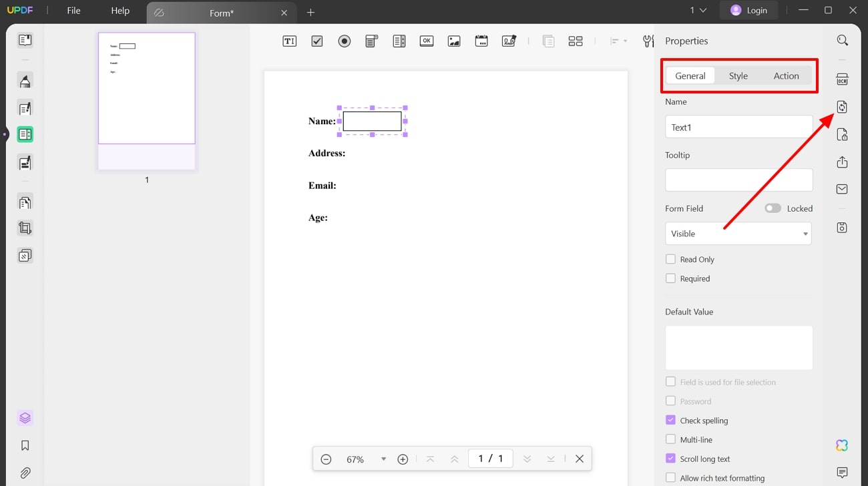Image resolution: width=868 pixels, height=486 pixels.
Task: Open the Crop Pages tool
Action: (x=25, y=228)
